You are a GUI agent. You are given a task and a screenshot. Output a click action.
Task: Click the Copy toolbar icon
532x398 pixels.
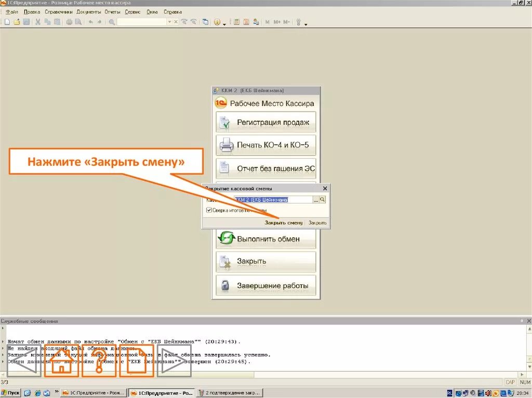tap(47, 22)
